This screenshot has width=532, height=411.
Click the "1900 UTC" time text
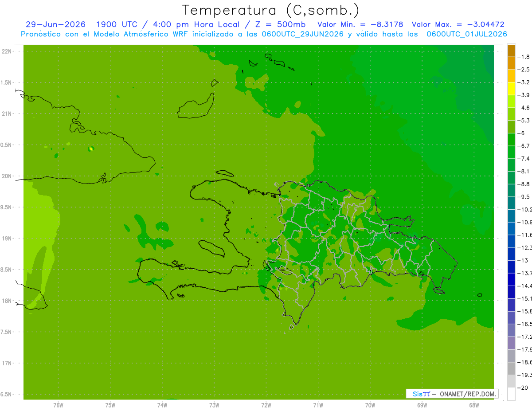click(x=117, y=24)
